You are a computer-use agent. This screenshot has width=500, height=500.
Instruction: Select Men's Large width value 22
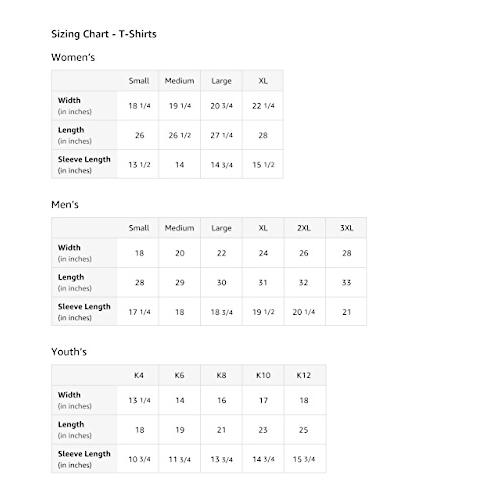click(221, 253)
